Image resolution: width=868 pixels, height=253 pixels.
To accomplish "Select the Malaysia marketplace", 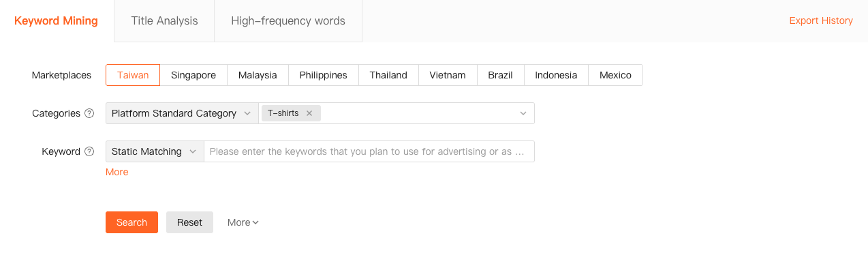I will pyautogui.click(x=258, y=75).
